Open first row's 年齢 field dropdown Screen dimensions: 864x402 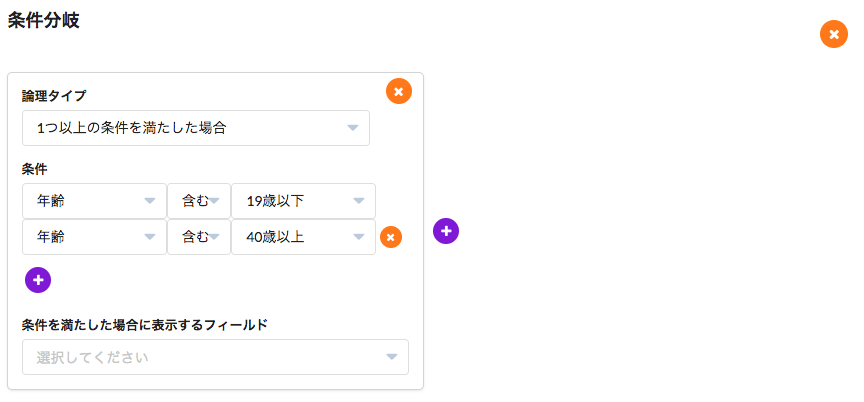(94, 201)
